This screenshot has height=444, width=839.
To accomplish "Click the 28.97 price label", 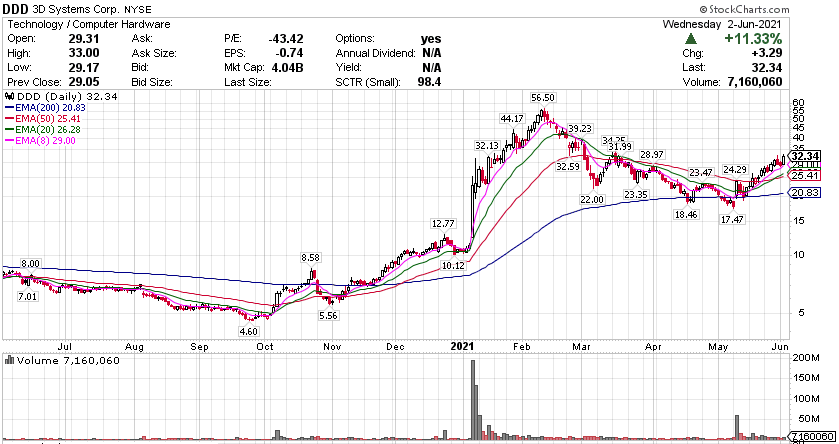I will (652, 155).
